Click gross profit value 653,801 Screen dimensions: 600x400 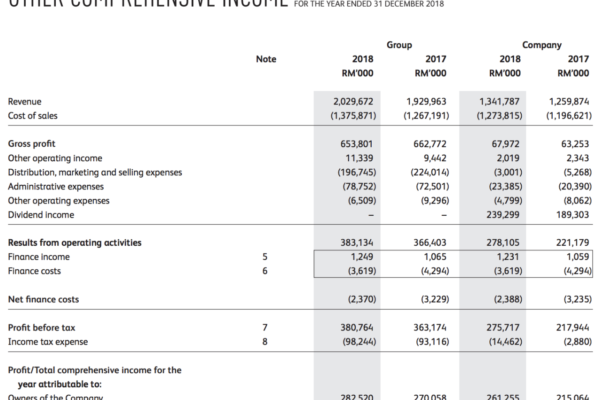coord(357,144)
